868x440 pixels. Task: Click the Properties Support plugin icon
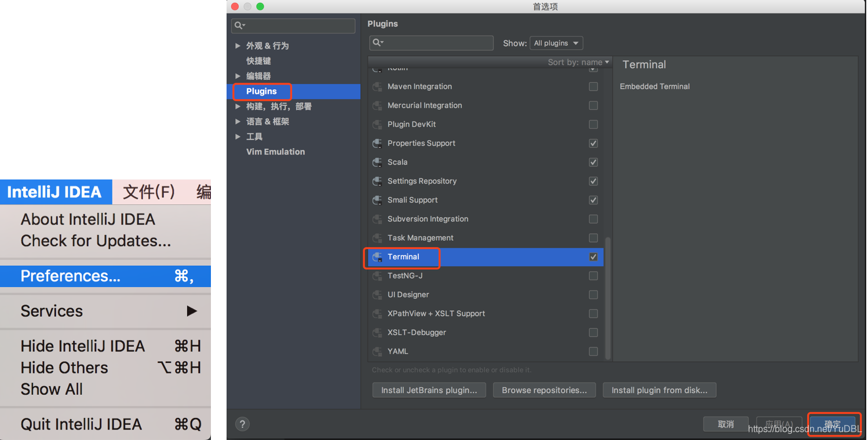[377, 143]
